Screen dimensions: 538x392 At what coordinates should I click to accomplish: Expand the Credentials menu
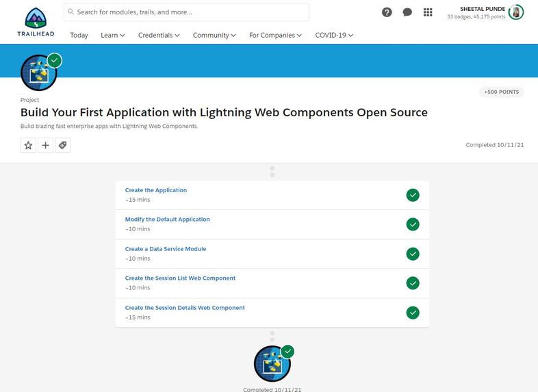tap(159, 35)
